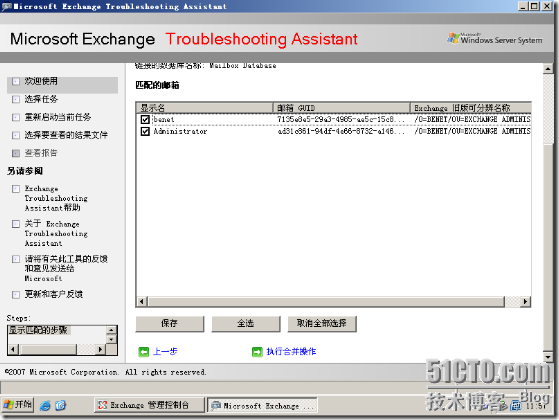559x420 pixels.
Task: Tick the benet mailbox checkbox
Action: 145,119
